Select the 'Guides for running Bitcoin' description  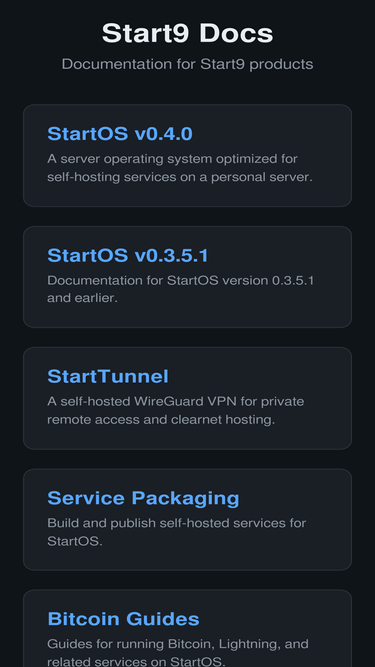point(178,653)
